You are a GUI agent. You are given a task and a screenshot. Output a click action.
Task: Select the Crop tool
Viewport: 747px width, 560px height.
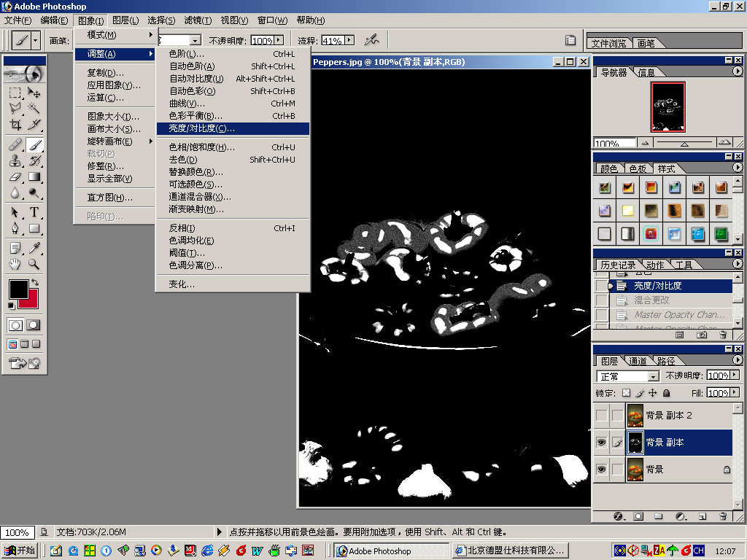pyautogui.click(x=15, y=125)
